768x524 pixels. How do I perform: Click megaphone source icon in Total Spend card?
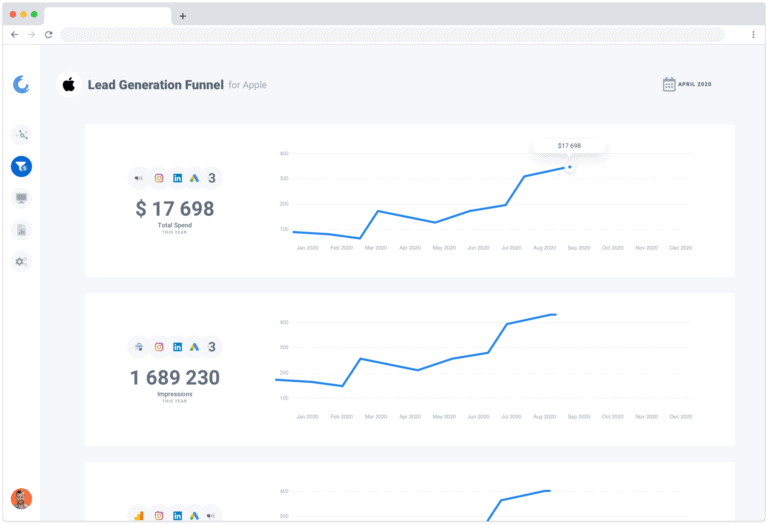[139, 179]
